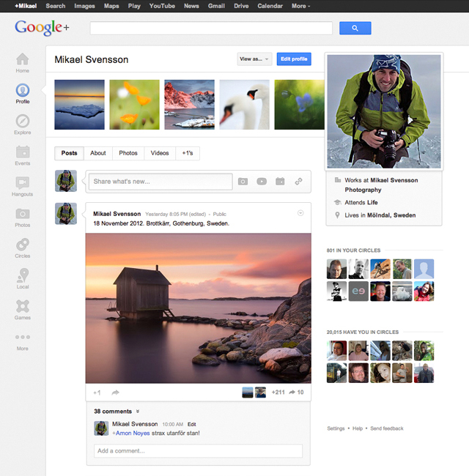The width and height of the screenshot is (469, 476).
Task: Open the large profile picture
Action: [384, 111]
